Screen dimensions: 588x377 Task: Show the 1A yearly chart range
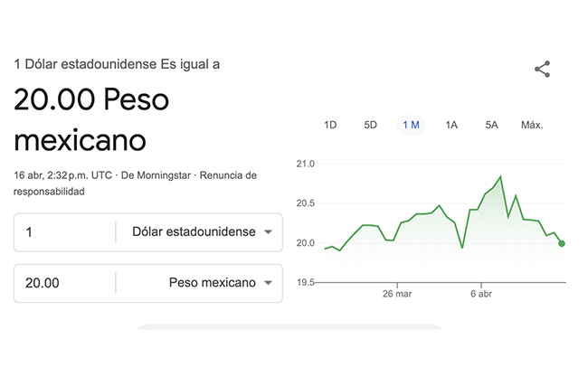451,125
